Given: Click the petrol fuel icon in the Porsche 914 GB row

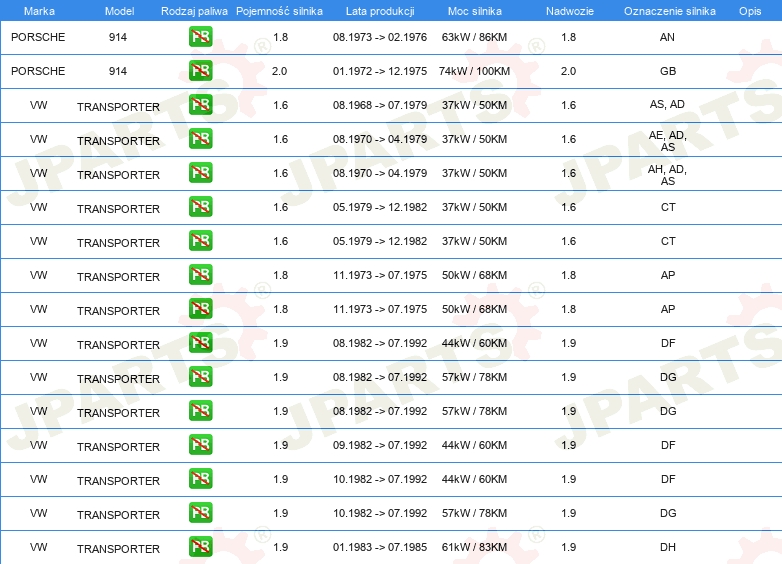Looking at the screenshot, I should 200,70.
